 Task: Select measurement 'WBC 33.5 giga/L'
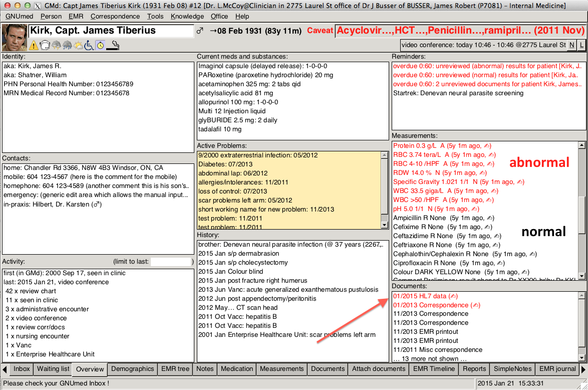coord(445,190)
